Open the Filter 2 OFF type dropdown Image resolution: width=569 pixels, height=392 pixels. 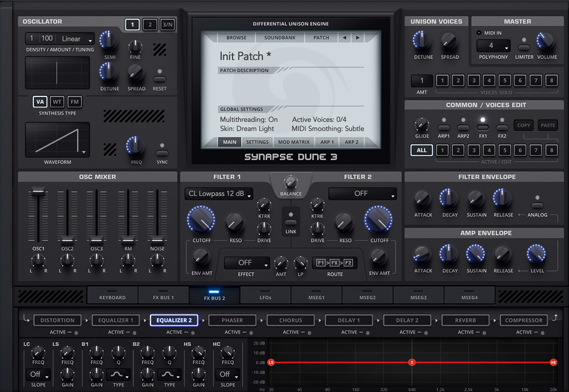pyautogui.click(x=362, y=194)
